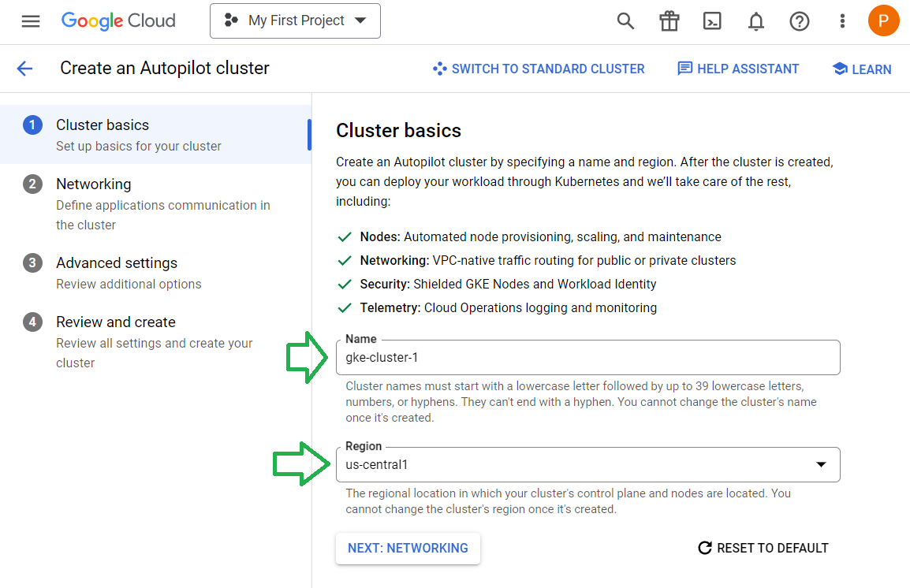
Task: Click Switch to Standard Cluster
Action: [x=539, y=69]
